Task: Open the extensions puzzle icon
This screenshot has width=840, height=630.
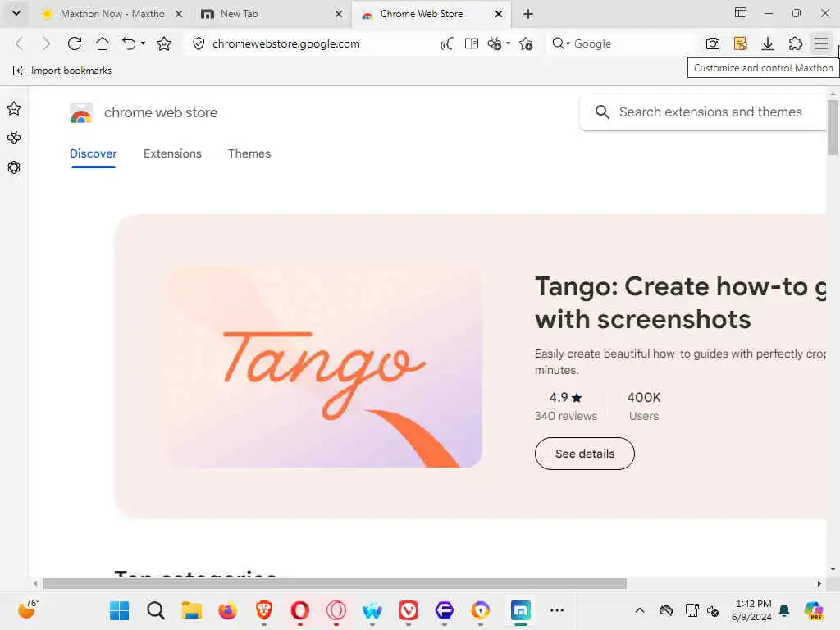Action: (x=796, y=43)
